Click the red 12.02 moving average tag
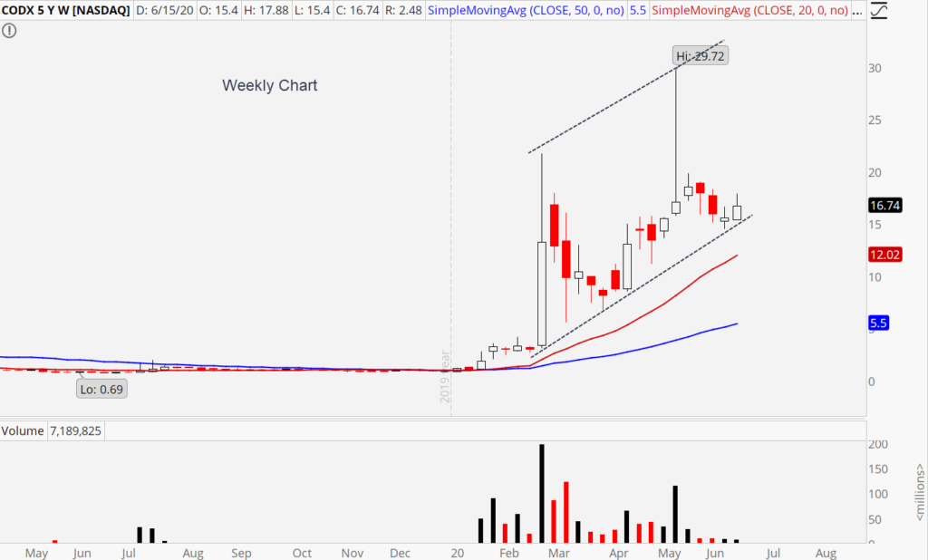 point(884,255)
